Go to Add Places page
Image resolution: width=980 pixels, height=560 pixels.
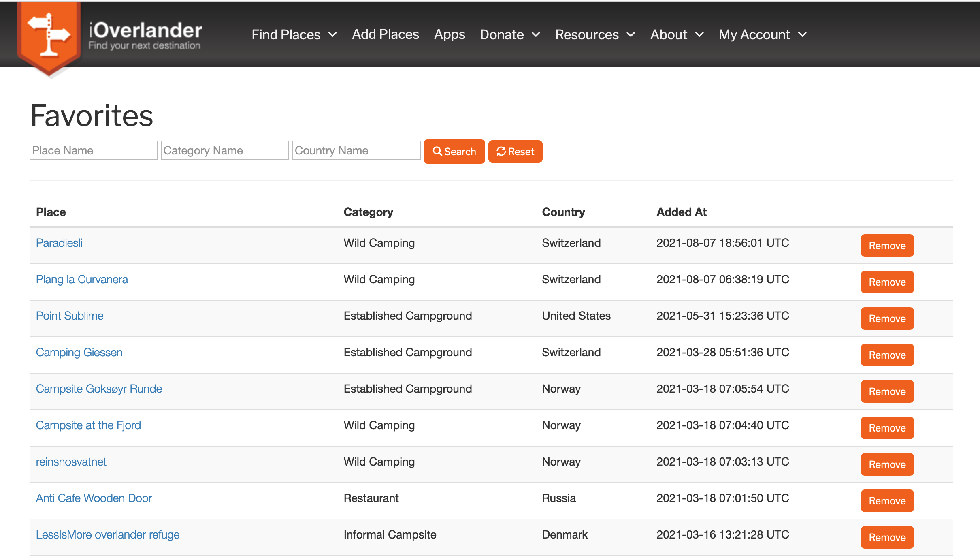tap(385, 34)
